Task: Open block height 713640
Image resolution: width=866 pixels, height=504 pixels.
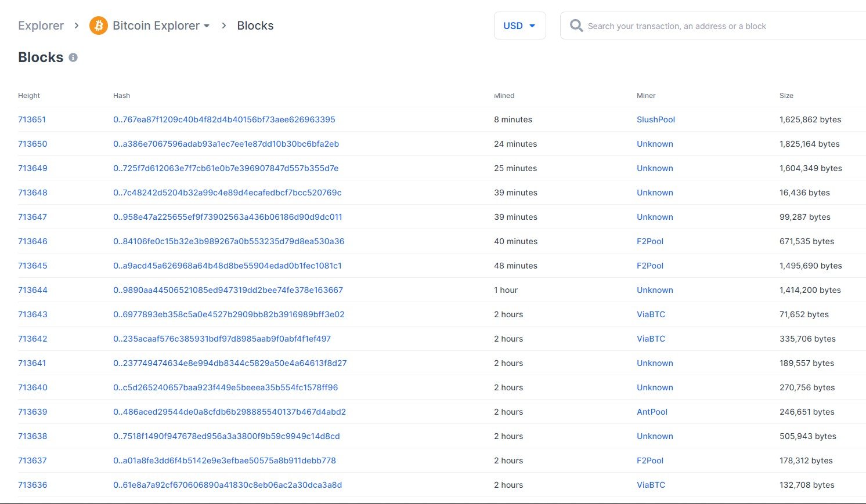Action: (33, 387)
